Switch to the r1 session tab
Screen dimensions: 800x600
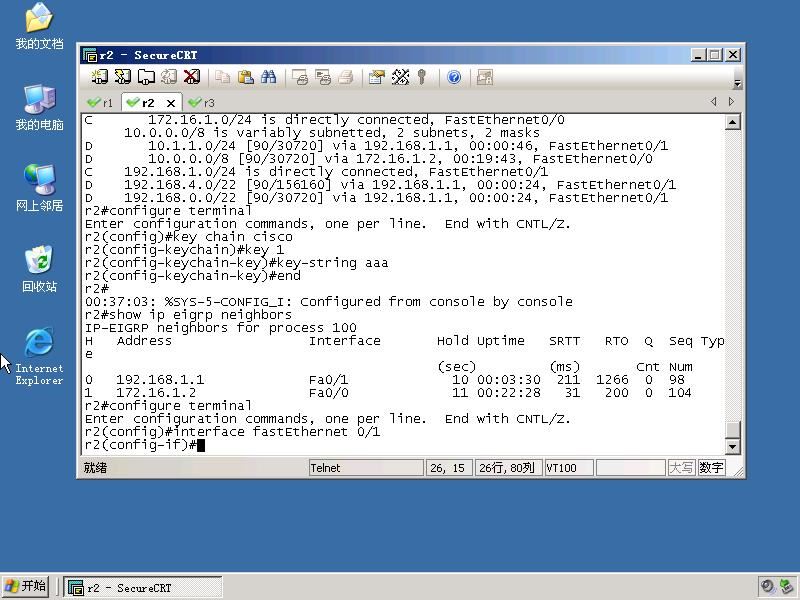[x=101, y=103]
